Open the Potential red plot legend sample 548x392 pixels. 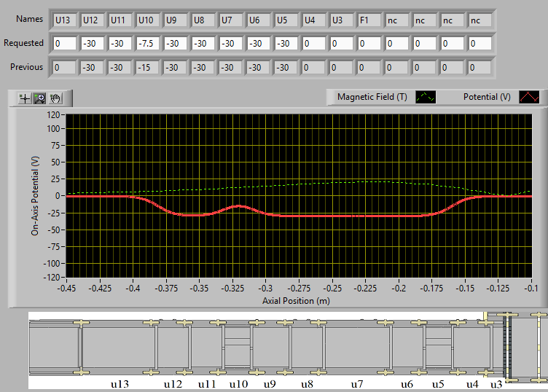pyautogui.click(x=529, y=97)
